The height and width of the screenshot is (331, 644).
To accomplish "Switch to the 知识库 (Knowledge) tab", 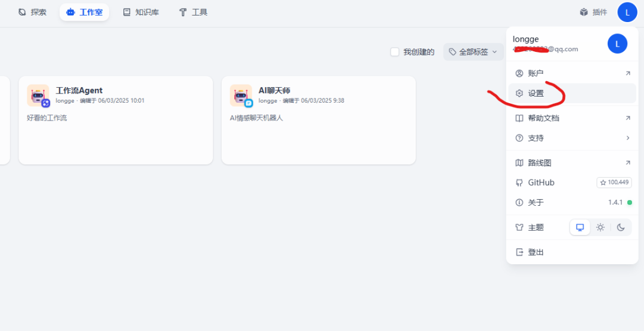I will [141, 13].
